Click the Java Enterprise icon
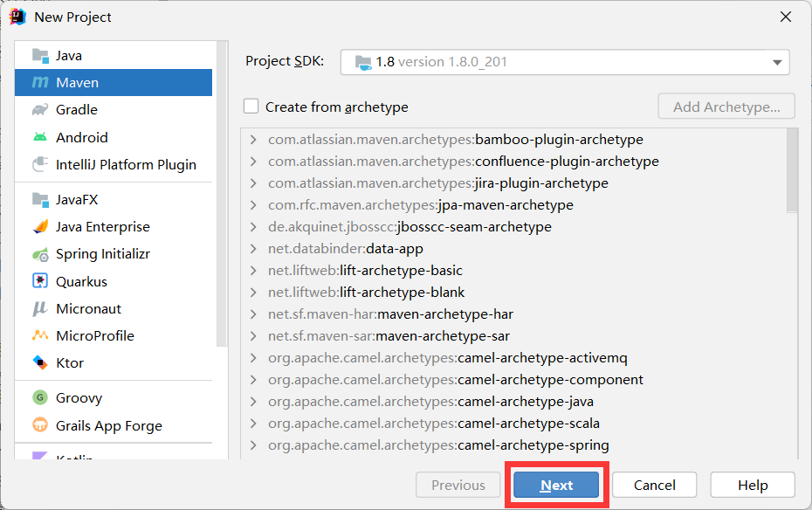The height and width of the screenshot is (510, 812). pos(40,227)
